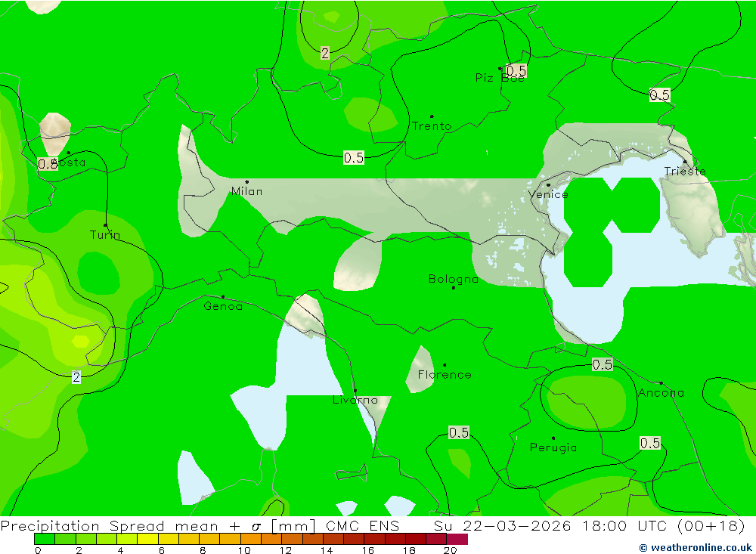Click the 0.5 contour label below Trento

[353, 158]
